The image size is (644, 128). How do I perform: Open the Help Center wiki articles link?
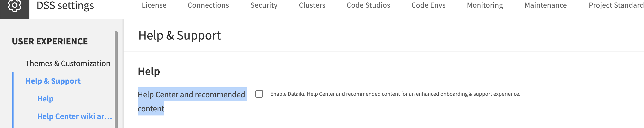tap(75, 116)
